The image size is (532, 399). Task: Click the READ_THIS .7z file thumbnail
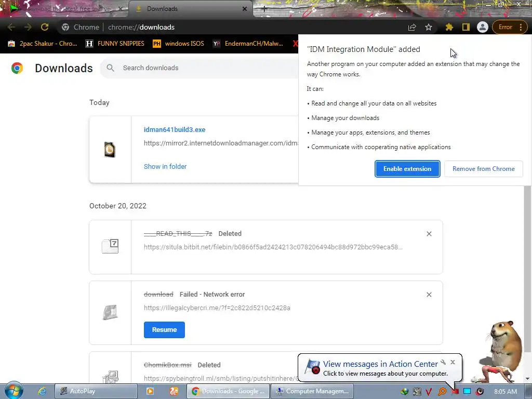110,246
